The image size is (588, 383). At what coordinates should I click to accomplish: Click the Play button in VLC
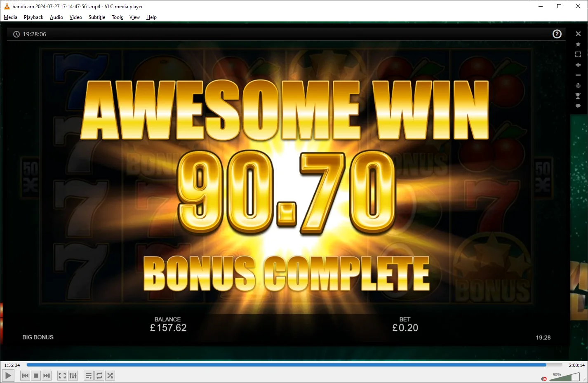(8, 376)
